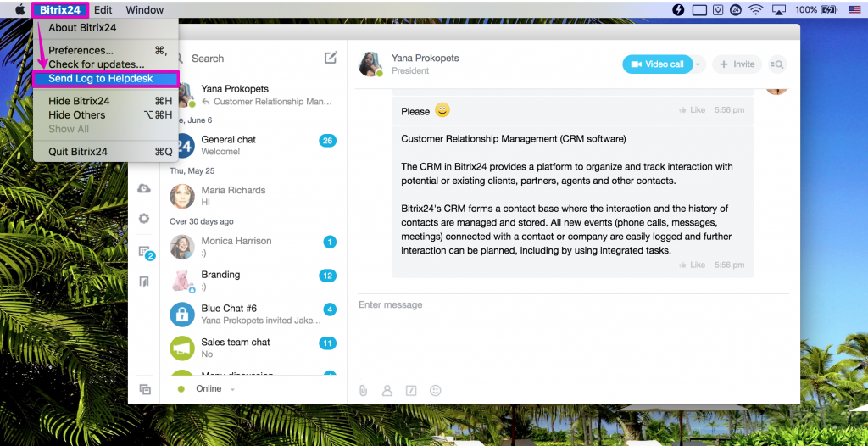The height and width of the screenshot is (446, 868).
Task: Click the display rectangle menu bar icon
Action: pos(699,9)
